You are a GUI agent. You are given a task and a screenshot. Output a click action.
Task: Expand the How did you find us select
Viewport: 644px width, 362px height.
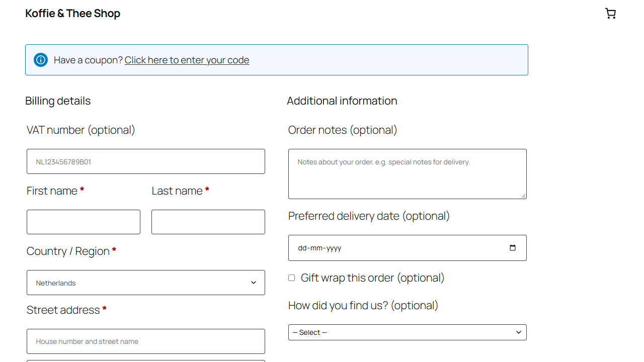[408, 332]
